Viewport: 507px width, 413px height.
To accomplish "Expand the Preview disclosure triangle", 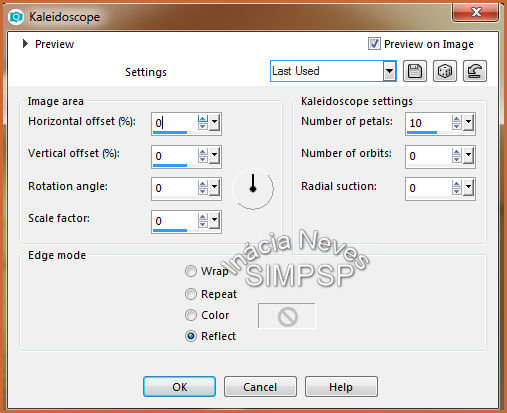I will coord(25,44).
